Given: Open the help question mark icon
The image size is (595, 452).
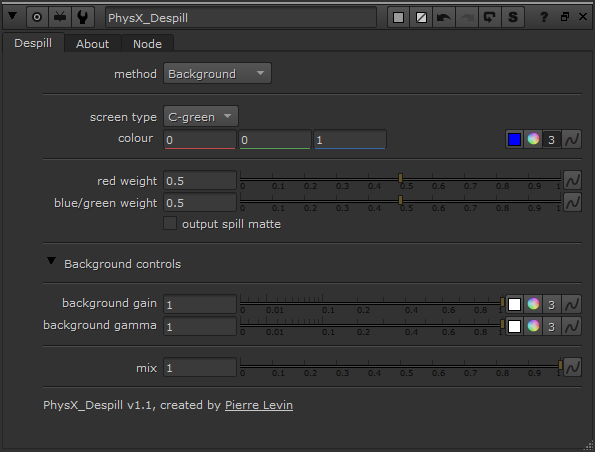Looking at the screenshot, I should [544, 17].
